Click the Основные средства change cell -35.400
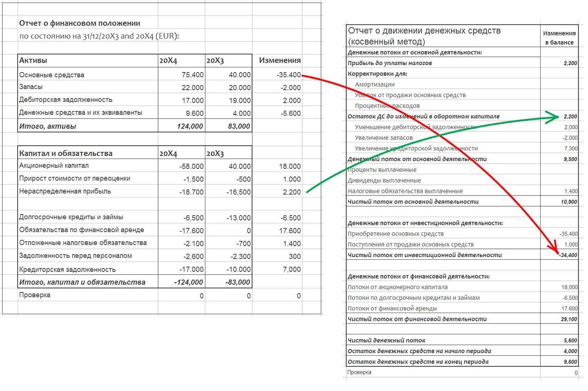Image resolution: width=588 pixels, height=391 pixels. click(289, 74)
